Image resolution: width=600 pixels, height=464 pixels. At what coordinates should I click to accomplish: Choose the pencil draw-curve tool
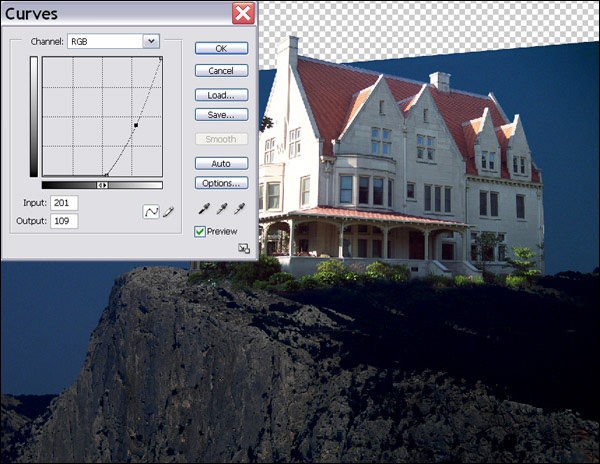click(x=168, y=212)
